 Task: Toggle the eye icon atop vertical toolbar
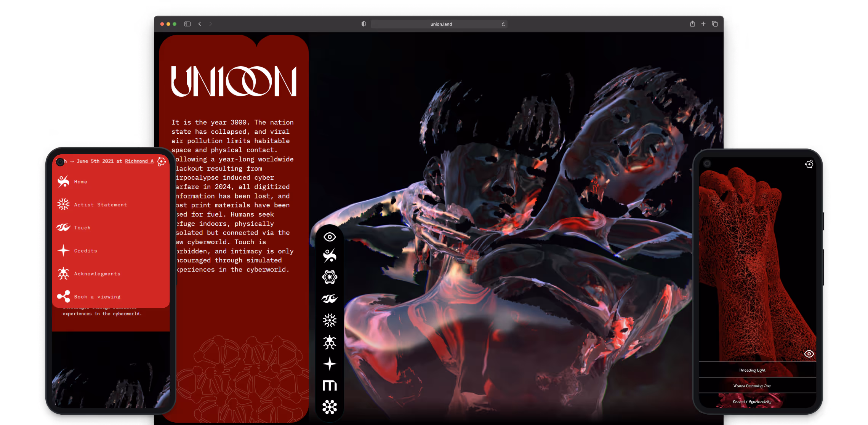pyautogui.click(x=330, y=237)
